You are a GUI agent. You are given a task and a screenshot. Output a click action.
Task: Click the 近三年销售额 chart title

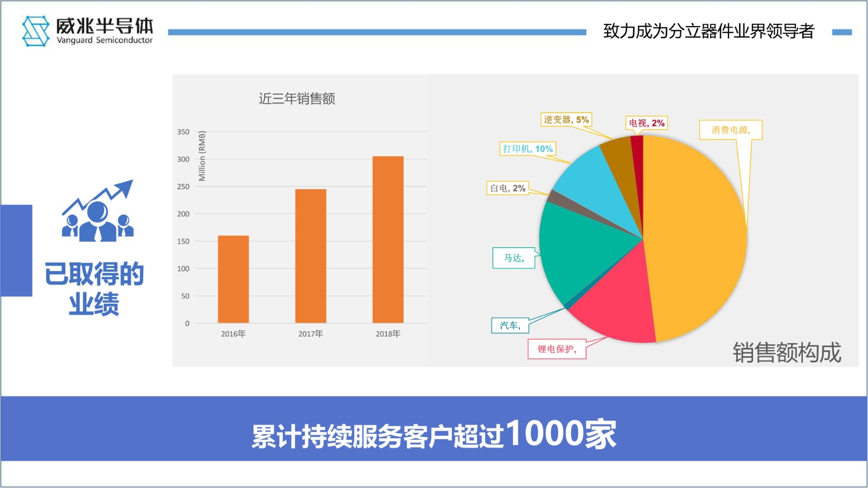click(297, 99)
